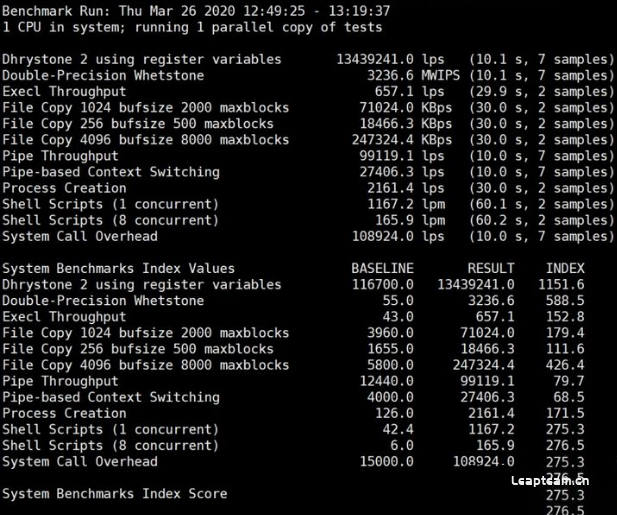Click the Whetstone baseline value 55.0
The image size is (617, 515).
pyautogui.click(x=398, y=301)
